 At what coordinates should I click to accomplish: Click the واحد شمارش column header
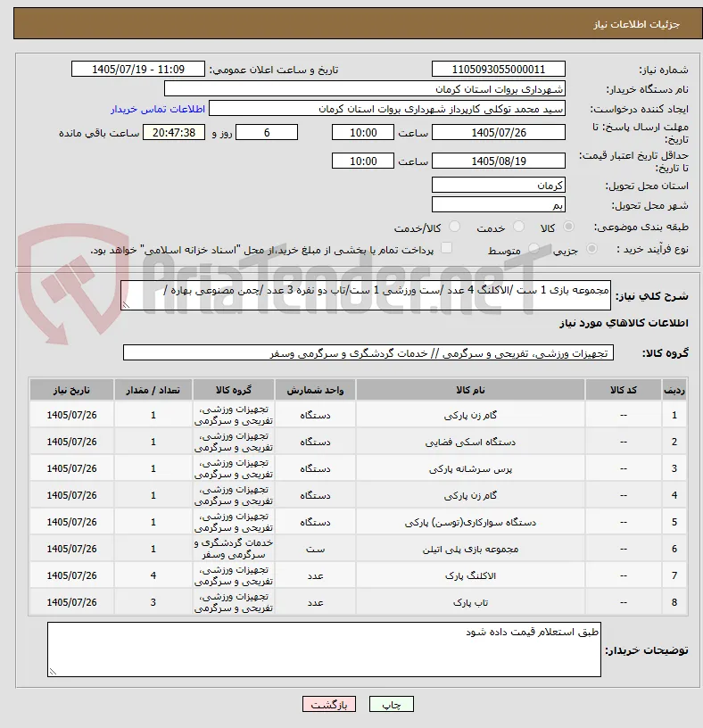tap(315, 390)
